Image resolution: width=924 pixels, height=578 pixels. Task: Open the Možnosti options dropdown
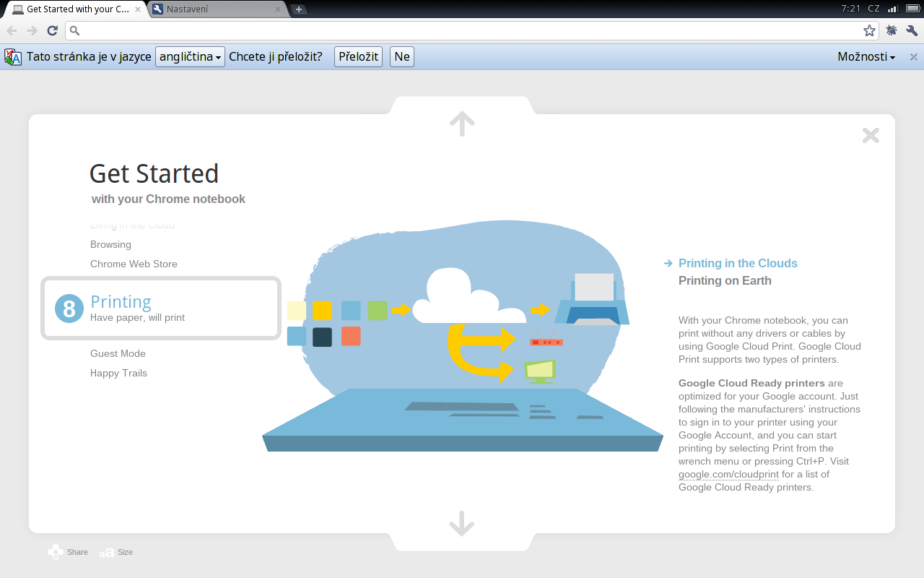click(x=866, y=57)
